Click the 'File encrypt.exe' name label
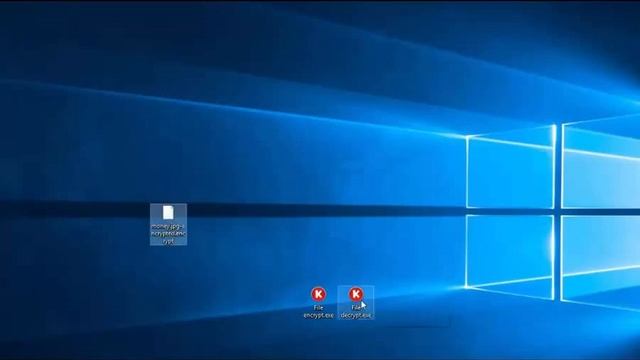 click(x=318, y=311)
